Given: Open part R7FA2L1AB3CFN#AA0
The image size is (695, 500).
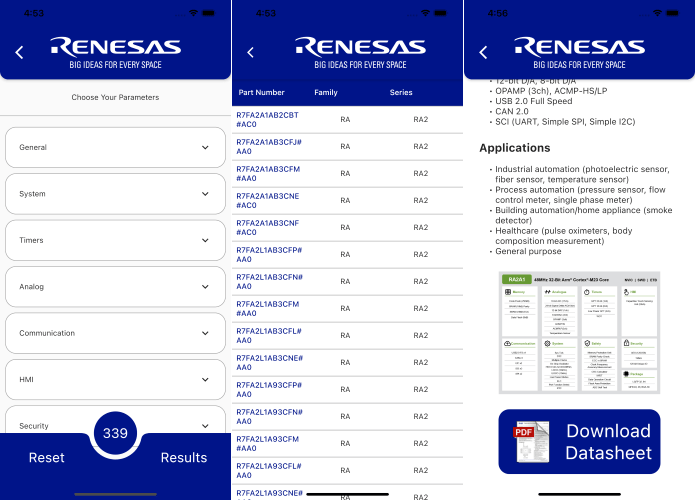Looking at the screenshot, I should (x=269, y=282).
